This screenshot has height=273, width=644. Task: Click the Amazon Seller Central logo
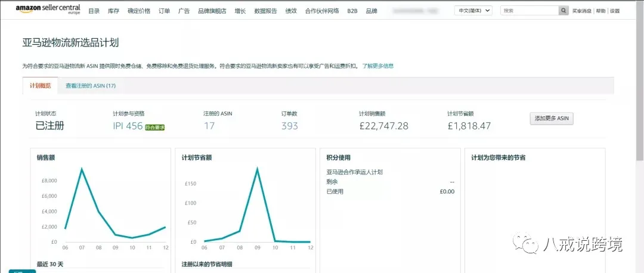click(x=48, y=9)
